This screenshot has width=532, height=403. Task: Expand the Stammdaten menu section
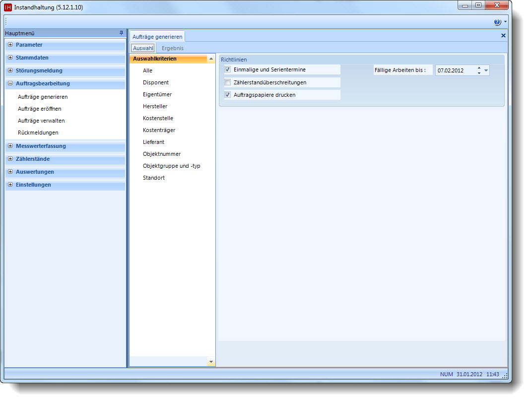(x=10, y=58)
